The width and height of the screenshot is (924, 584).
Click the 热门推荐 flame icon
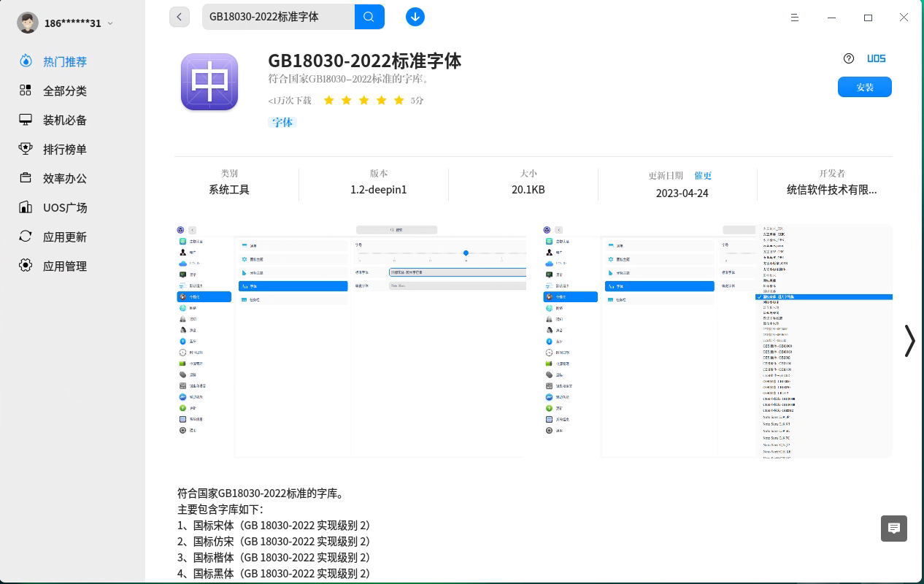coord(26,61)
